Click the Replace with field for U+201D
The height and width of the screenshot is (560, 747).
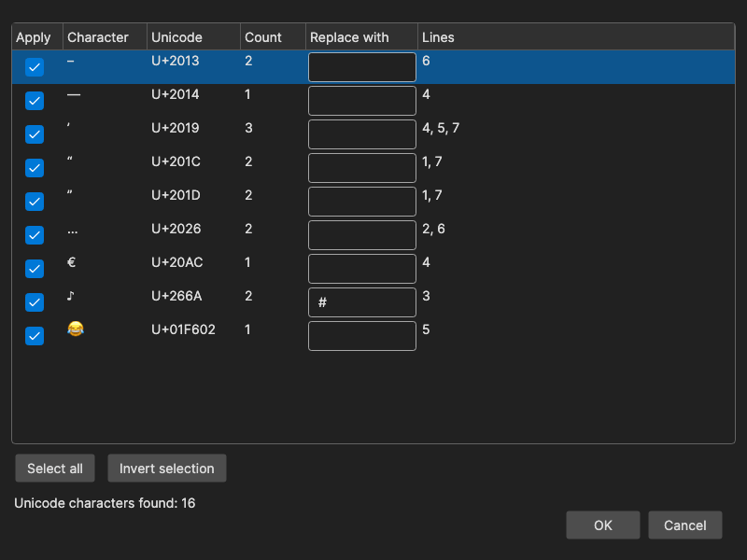[x=362, y=202]
